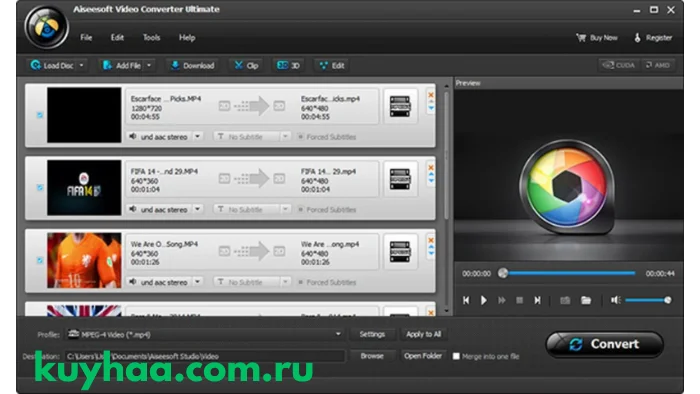Click the Open Folder button
The width and height of the screenshot is (700, 394).
click(423, 356)
